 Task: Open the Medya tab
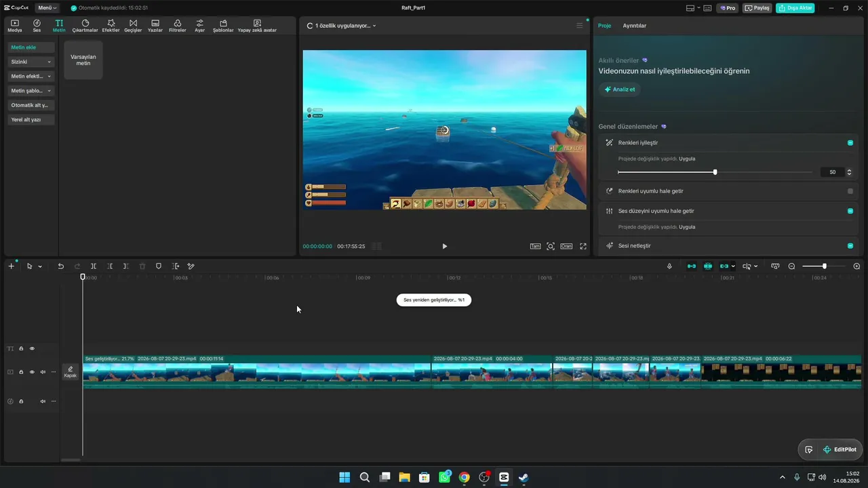click(15, 26)
